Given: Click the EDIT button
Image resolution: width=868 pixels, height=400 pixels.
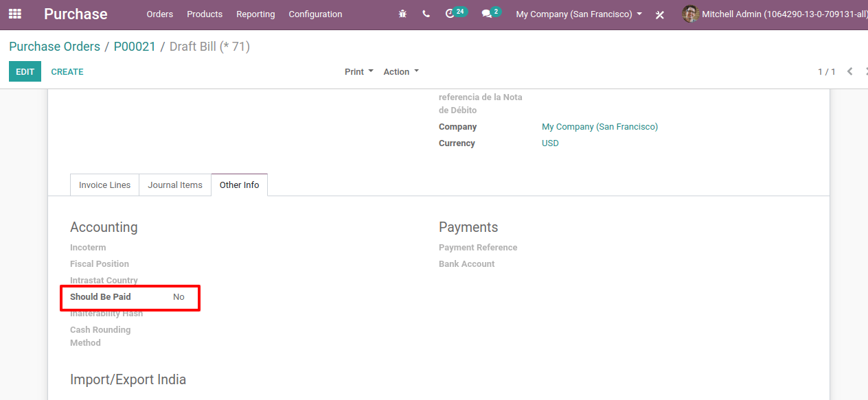Looking at the screenshot, I should point(25,71).
